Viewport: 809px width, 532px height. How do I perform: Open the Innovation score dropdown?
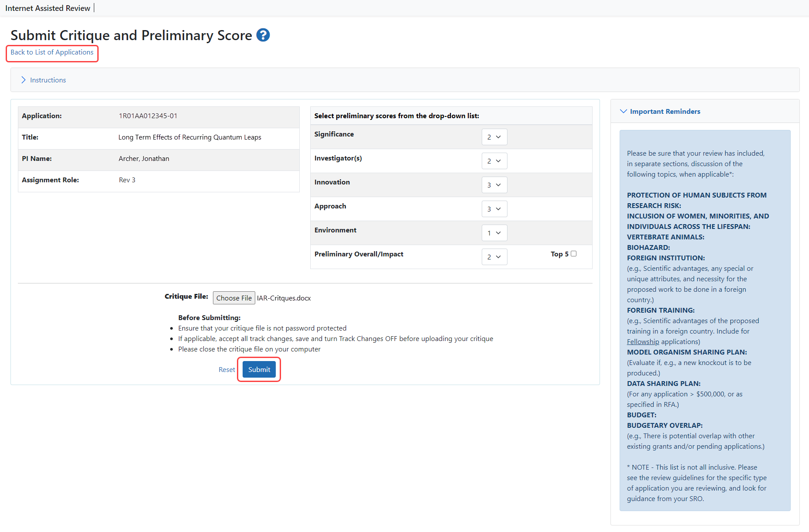click(x=494, y=185)
